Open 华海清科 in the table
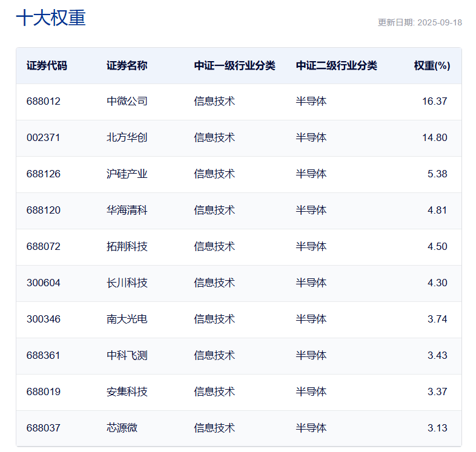Viewport: 476px width, 452px height. [x=127, y=210]
